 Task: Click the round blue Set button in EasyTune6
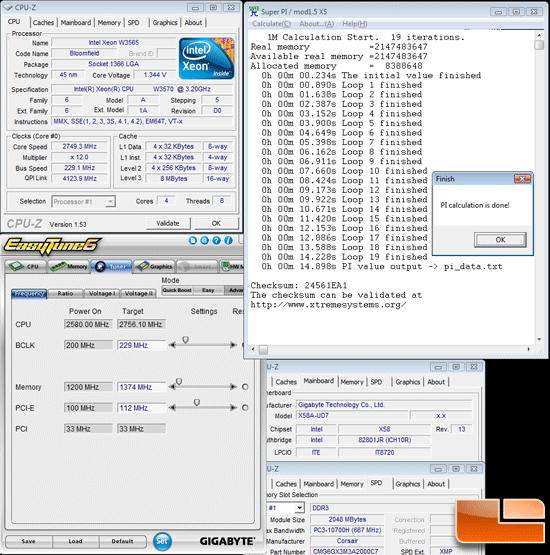pos(162,541)
